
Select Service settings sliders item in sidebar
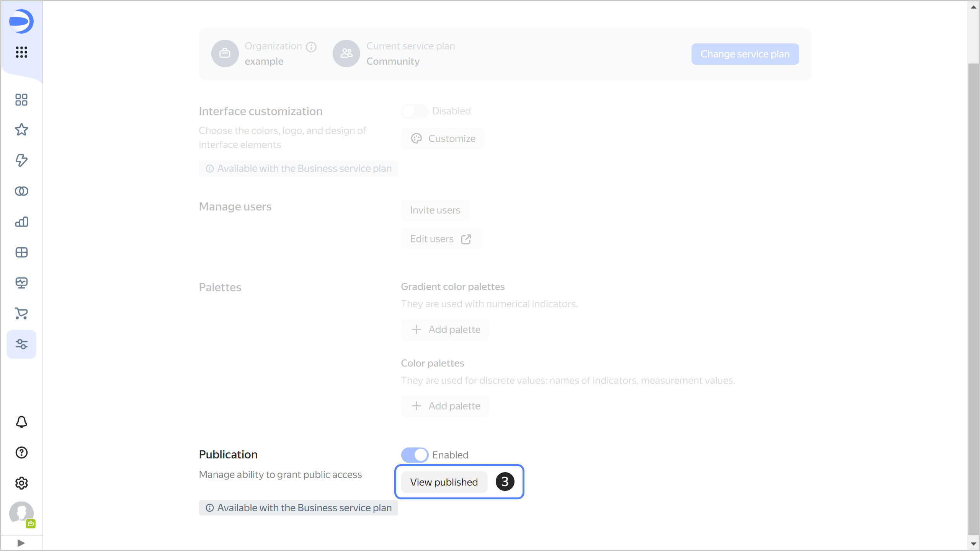(x=21, y=344)
